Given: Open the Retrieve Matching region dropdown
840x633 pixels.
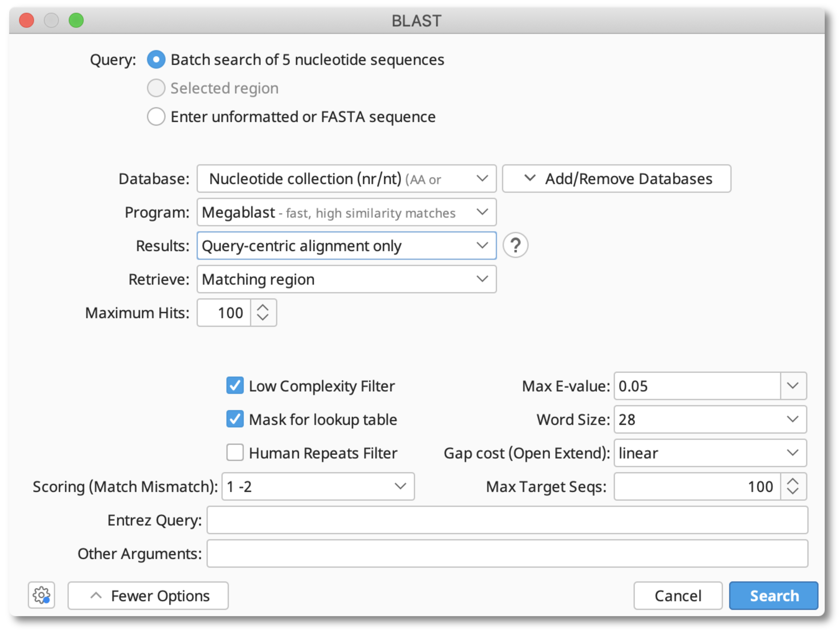Looking at the screenshot, I should point(346,279).
